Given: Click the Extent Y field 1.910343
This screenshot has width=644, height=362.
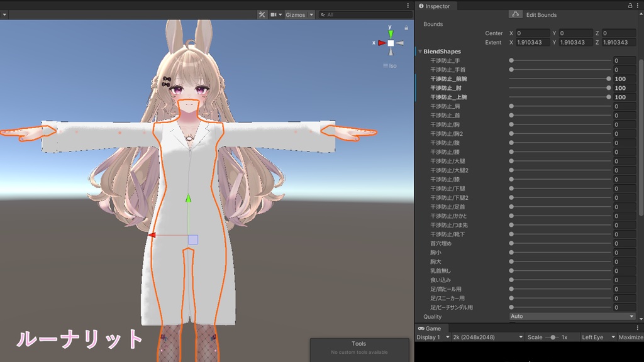Looking at the screenshot, I should [x=576, y=42].
